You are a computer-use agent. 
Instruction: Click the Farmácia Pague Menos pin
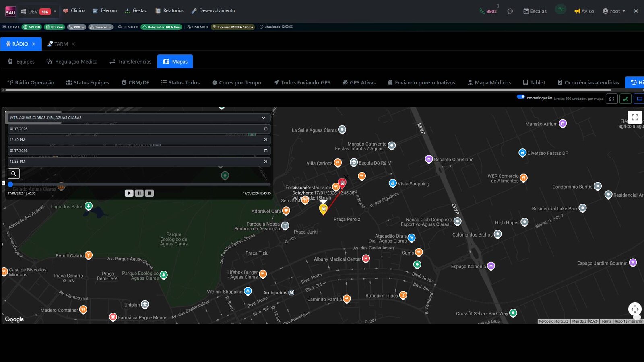[113, 317]
